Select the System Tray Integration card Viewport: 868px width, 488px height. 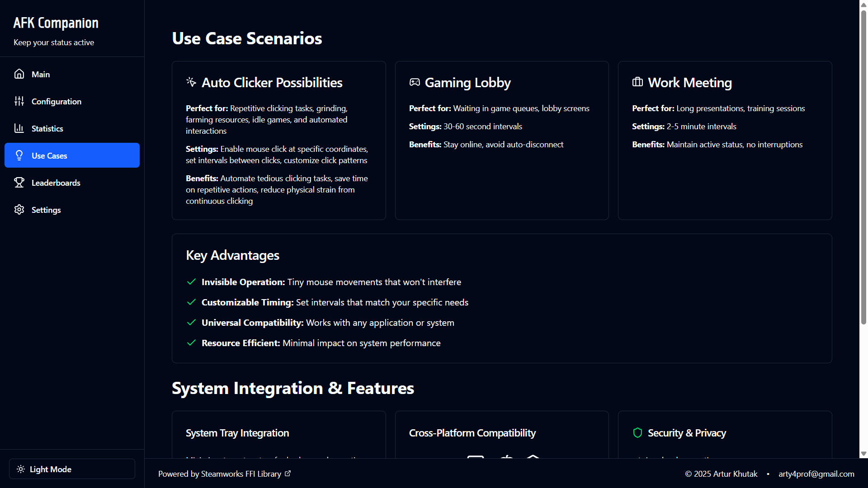(x=278, y=434)
